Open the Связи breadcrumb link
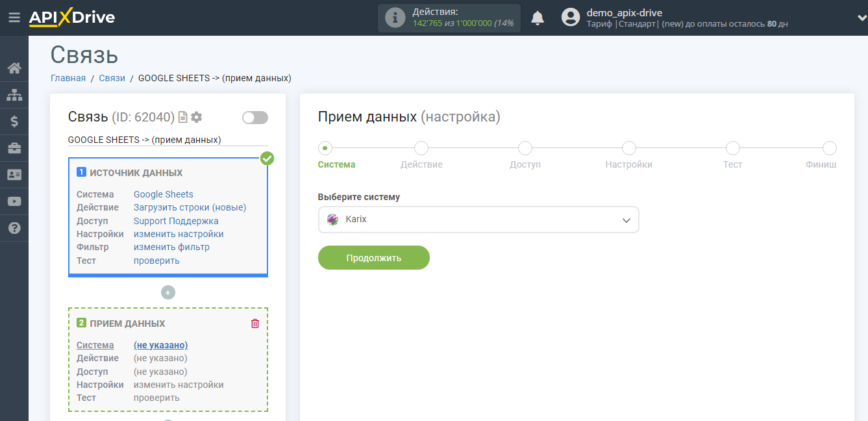This screenshot has width=868, height=421. pos(112,78)
